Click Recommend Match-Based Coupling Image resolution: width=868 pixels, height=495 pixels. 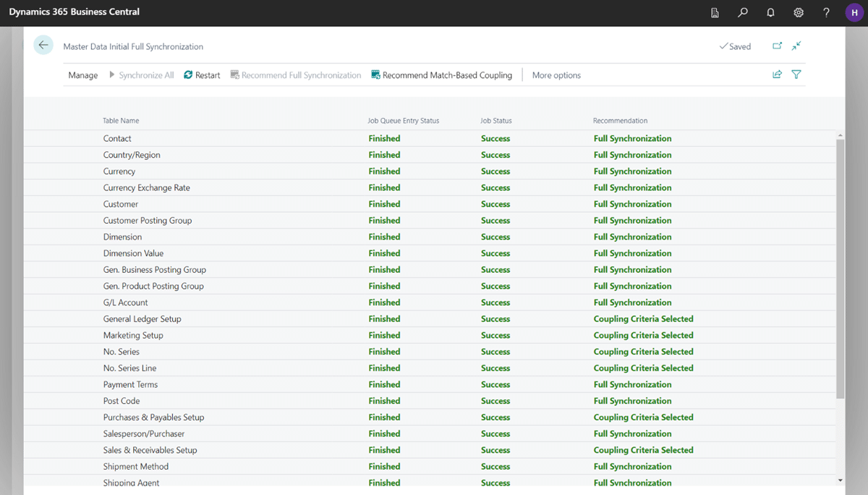tap(441, 75)
